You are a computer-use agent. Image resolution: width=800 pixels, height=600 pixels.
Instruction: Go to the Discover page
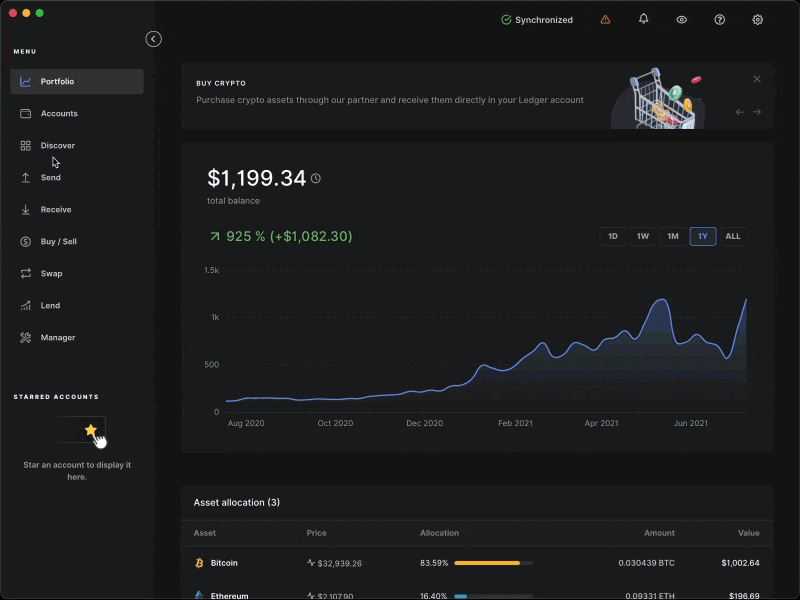[x=77, y=145]
